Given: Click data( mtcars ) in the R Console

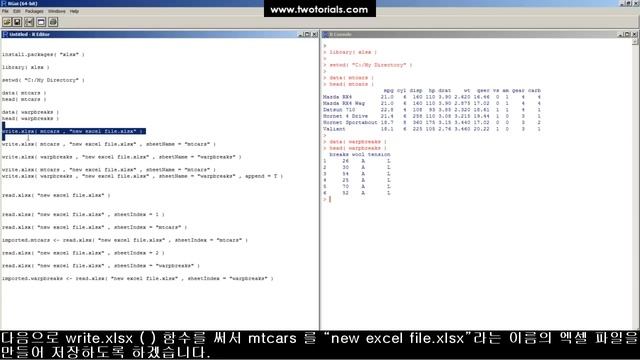Looking at the screenshot, I should [351, 78].
